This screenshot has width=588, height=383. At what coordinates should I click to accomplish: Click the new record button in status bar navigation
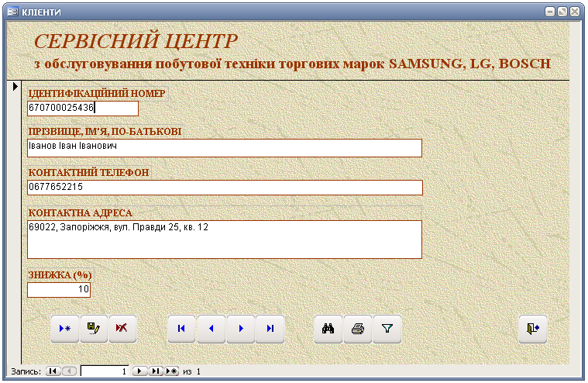(172, 371)
